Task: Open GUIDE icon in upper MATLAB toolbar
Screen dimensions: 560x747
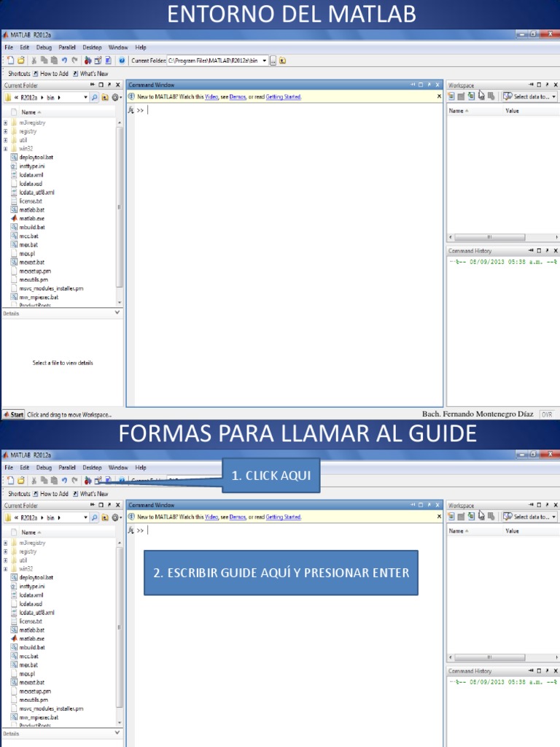Action: [x=98, y=61]
